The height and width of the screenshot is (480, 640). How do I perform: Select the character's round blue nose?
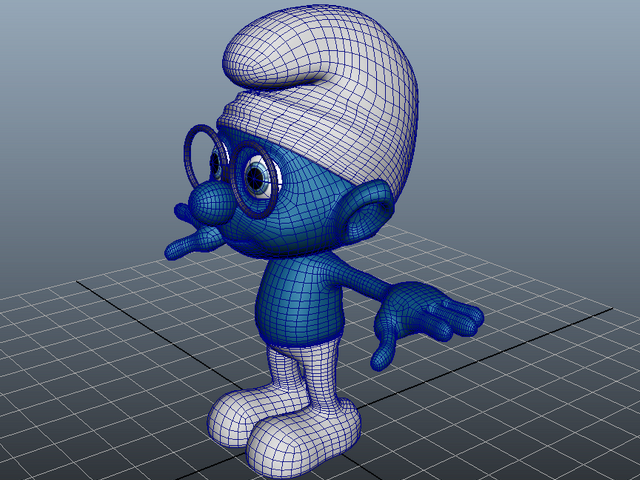click(x=212, y=203)
